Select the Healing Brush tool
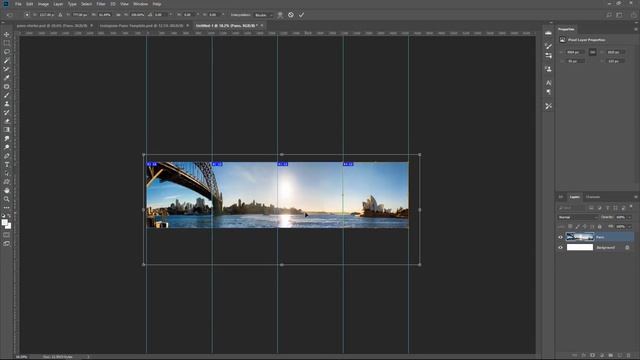 [x=7, y=87]
